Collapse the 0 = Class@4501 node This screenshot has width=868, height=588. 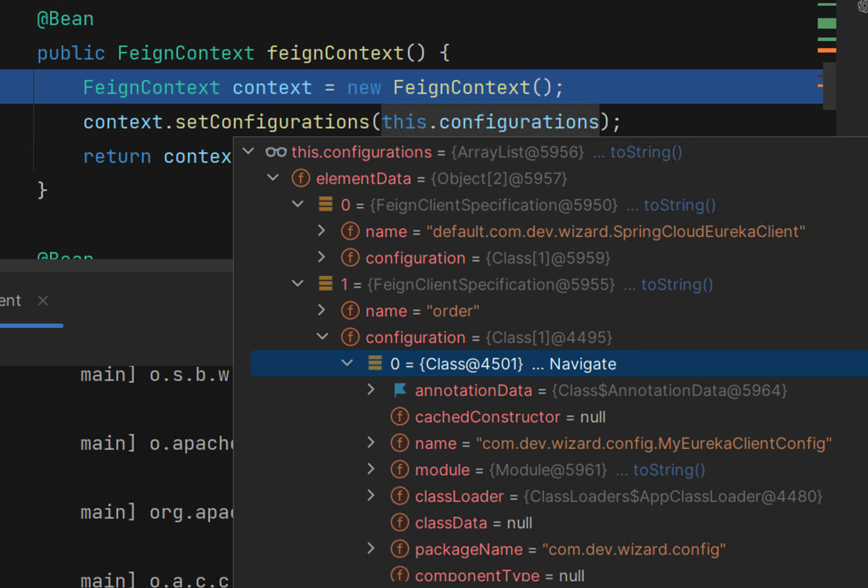click(347, 363)
